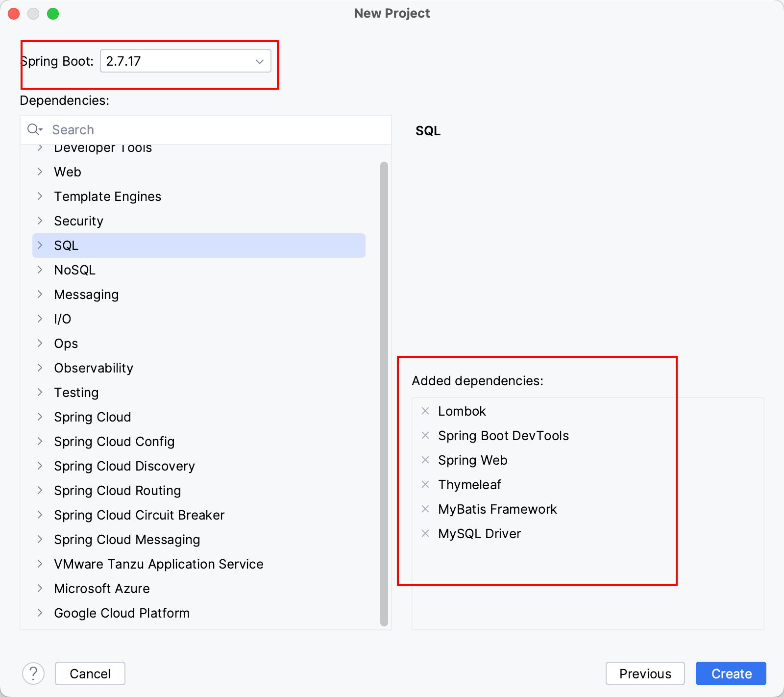Select the Template Engines row
The image size is (784, 697).
pyautogui.click(x=199, y=197)
